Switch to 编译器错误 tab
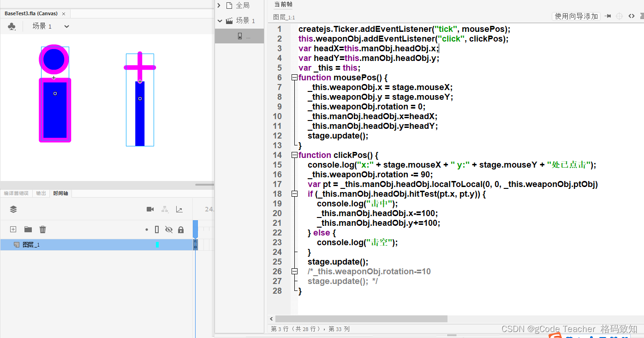 click(x=16, y=193)
